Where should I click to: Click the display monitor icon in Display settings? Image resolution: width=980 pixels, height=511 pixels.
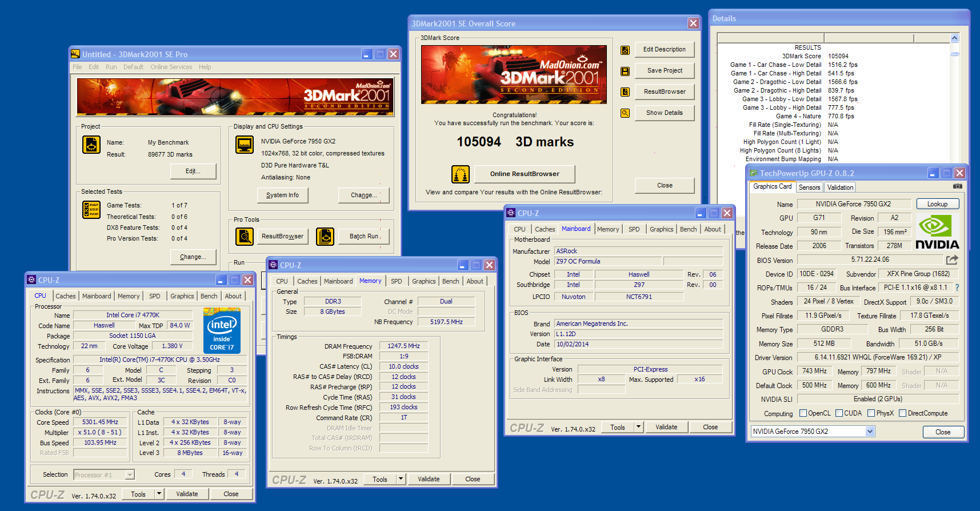click(x=245, y=145)
